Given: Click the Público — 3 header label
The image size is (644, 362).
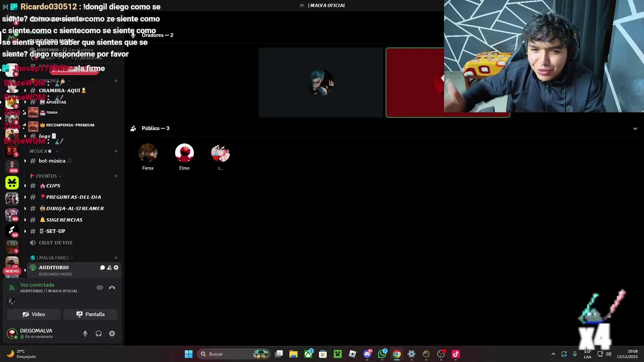Looking at the screenshot, I should point(155,128).
